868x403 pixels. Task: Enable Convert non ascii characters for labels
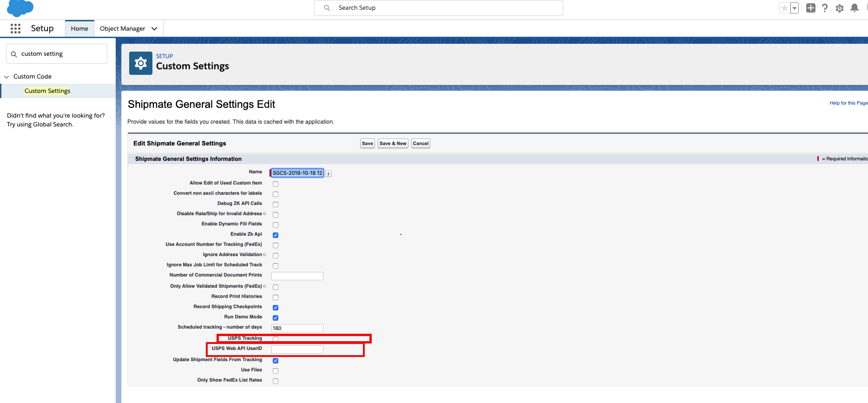tap(276, 194)
